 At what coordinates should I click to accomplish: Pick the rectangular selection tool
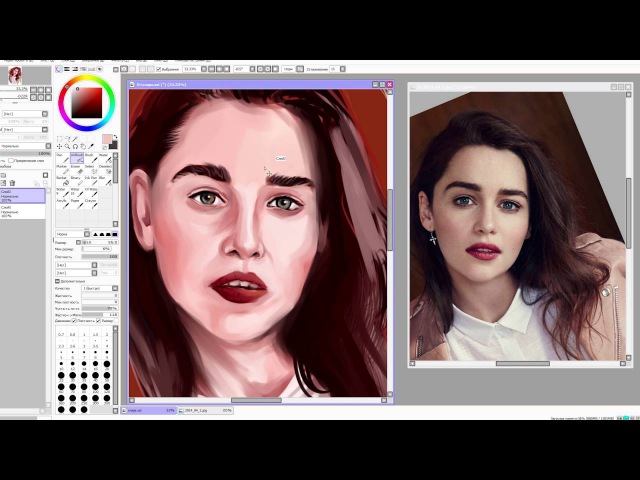pyautogui.click(x=60, y=139)
